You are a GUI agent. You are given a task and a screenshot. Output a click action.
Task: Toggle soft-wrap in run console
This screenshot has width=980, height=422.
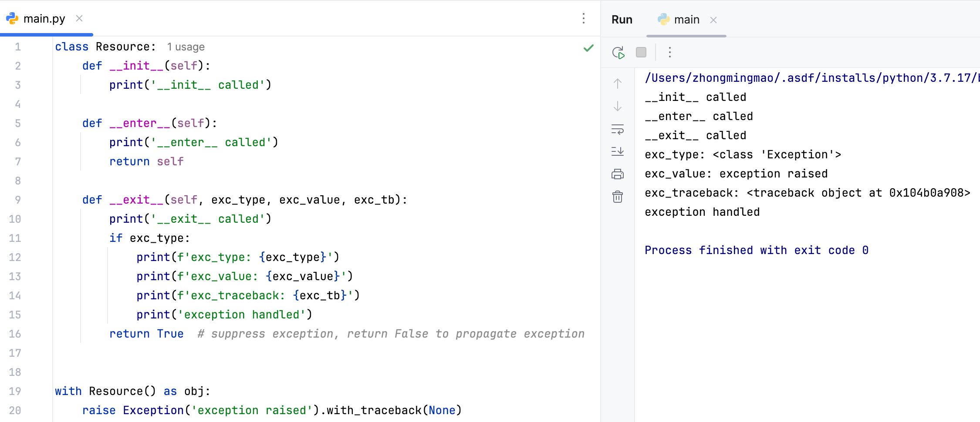click(617, 129)
